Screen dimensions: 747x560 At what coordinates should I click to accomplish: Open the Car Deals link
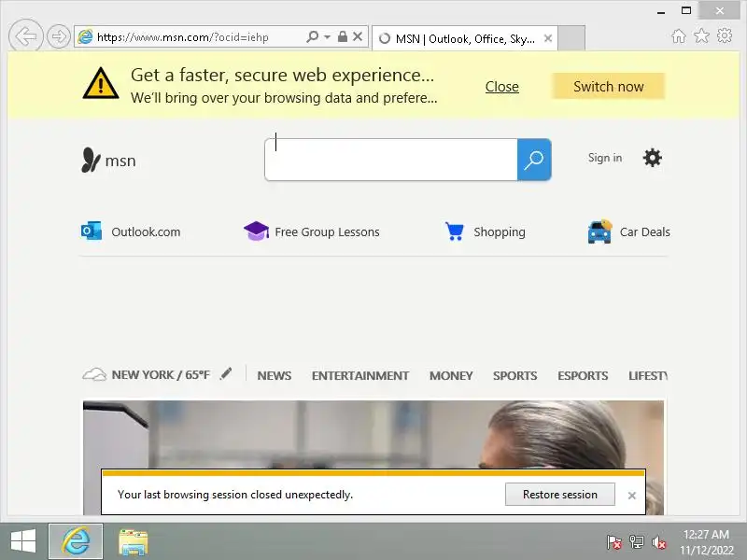(644, 231)
